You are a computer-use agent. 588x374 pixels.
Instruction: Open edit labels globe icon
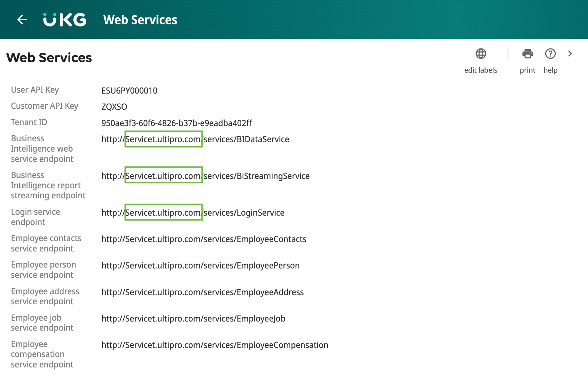pos(481,54)
